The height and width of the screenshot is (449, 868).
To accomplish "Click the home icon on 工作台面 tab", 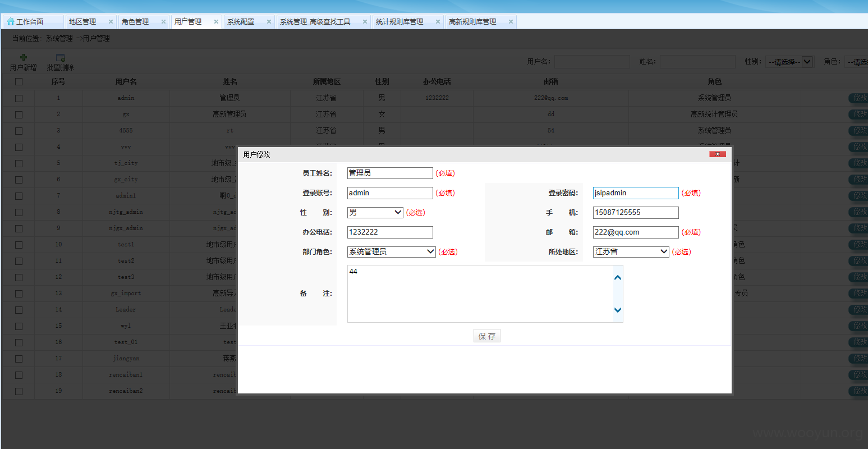I will [10, 21].
